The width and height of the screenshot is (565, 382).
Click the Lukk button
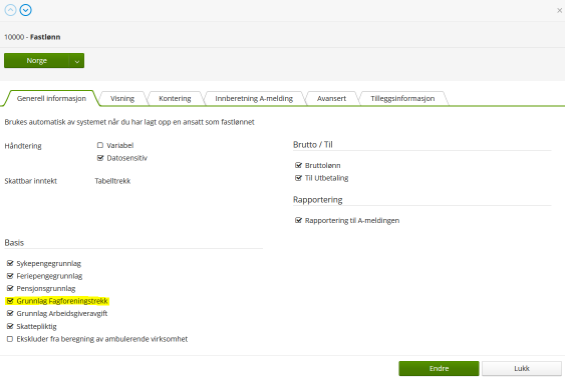tap(521, 368)
